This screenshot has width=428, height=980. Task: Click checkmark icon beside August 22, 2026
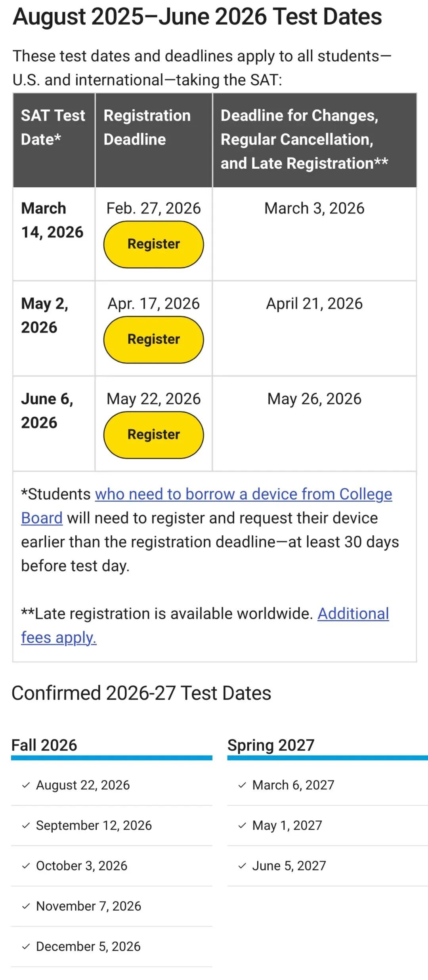point(26,785)
